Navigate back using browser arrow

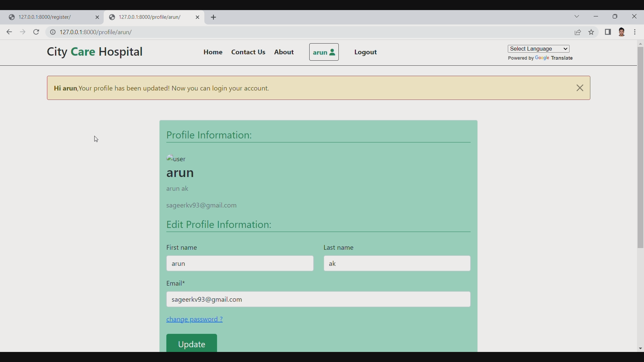pos(9,32)
